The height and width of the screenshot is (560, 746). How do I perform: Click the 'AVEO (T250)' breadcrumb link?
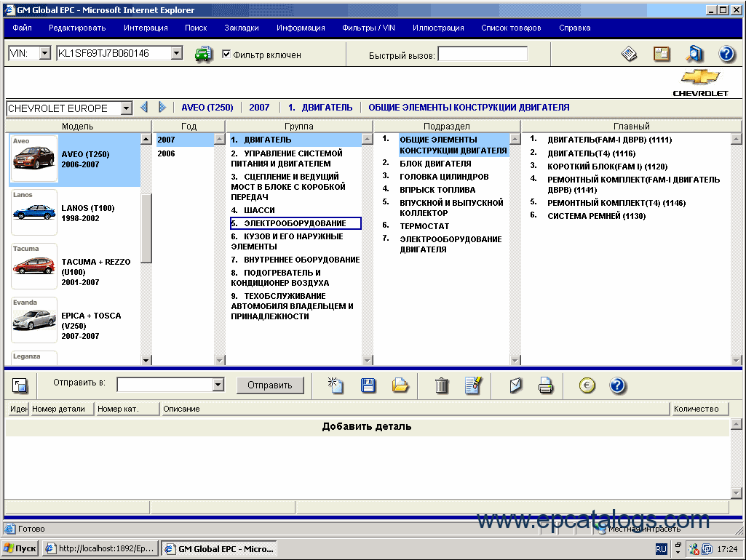pyautogui.click(x=207, y=108)
